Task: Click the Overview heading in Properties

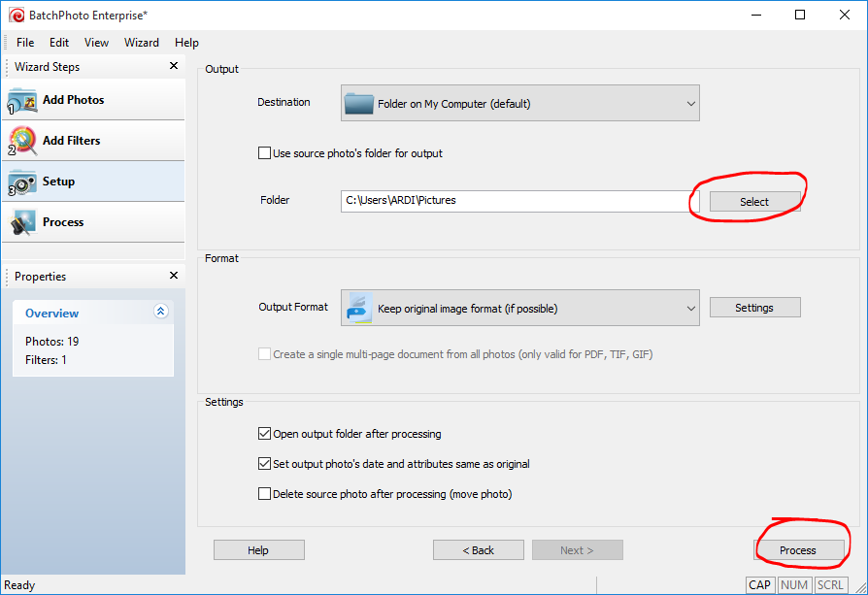Action: (x=52, y=314)
